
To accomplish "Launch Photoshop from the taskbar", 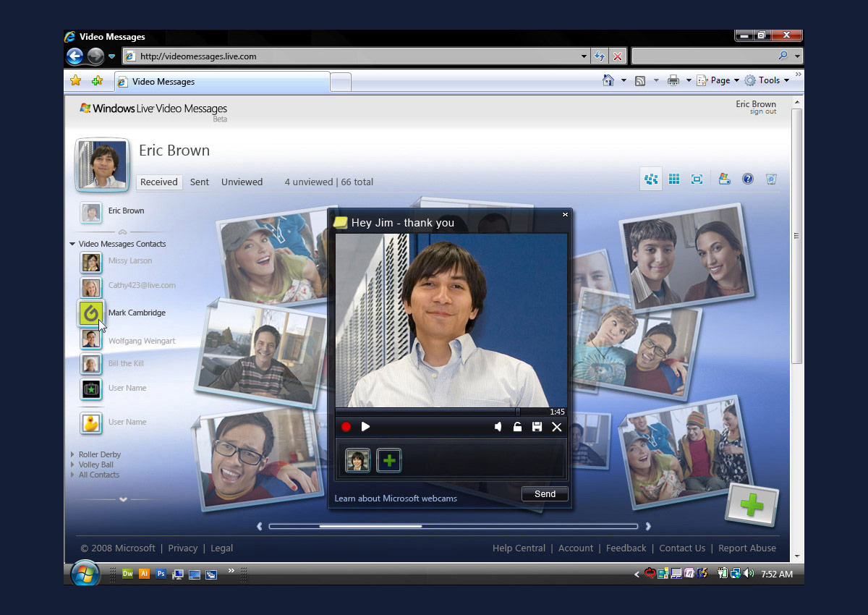I will [x=161, y=574].
